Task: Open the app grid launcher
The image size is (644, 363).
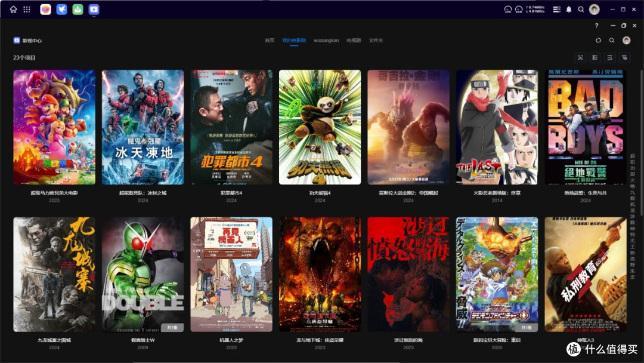Action: click(27, 9)
